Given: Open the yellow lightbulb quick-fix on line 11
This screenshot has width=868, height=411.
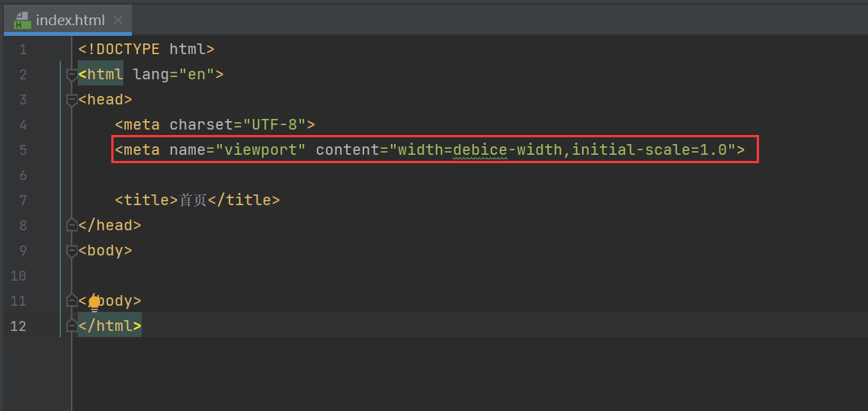Looking at the screenshot, I should [94, 303].
